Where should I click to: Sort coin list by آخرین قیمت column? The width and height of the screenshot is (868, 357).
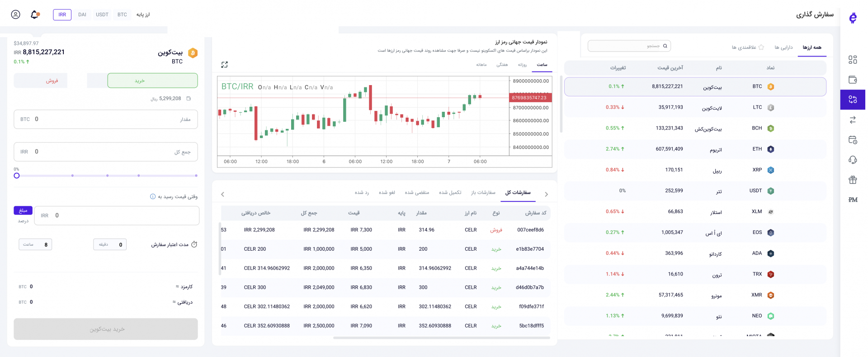point(670,68)
